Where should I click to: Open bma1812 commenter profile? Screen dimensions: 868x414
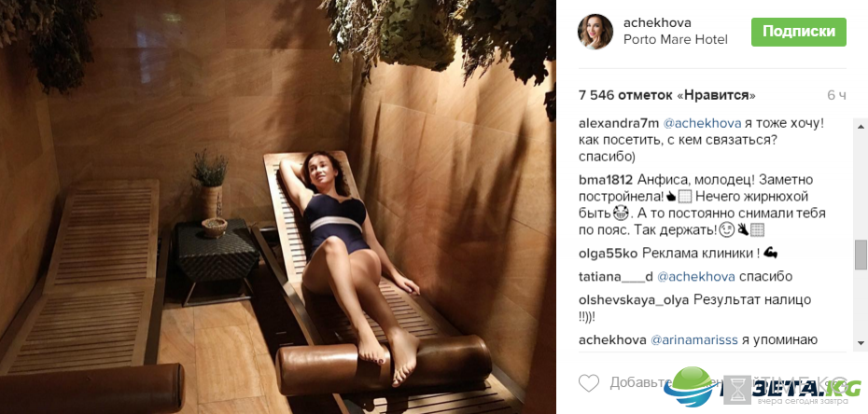click(x=605, y=180)
